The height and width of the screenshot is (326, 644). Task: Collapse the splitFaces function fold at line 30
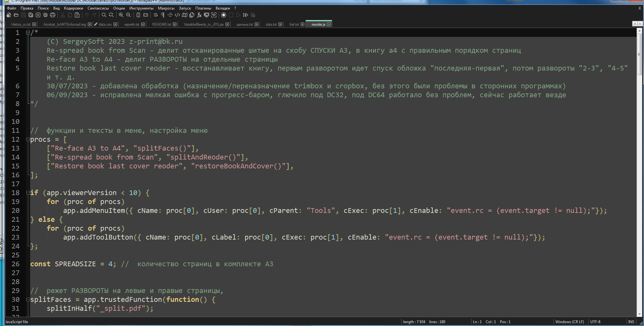tap(27, 299)
